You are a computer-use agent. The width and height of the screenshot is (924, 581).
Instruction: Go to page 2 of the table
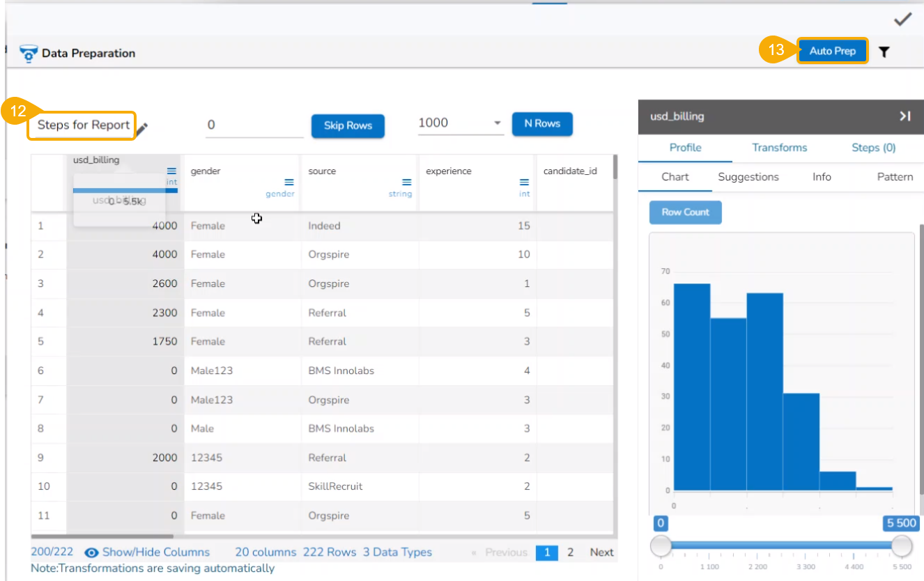click(570, 552)
